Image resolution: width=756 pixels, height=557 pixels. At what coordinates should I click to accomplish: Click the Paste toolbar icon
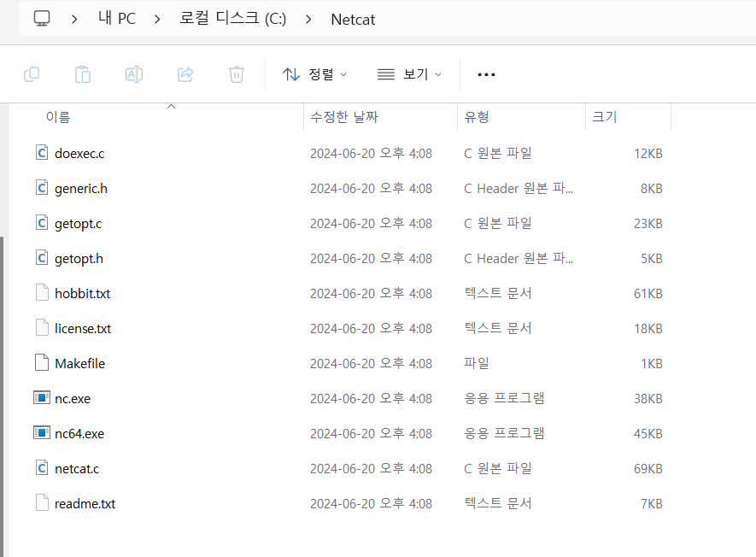click(83, 74)
